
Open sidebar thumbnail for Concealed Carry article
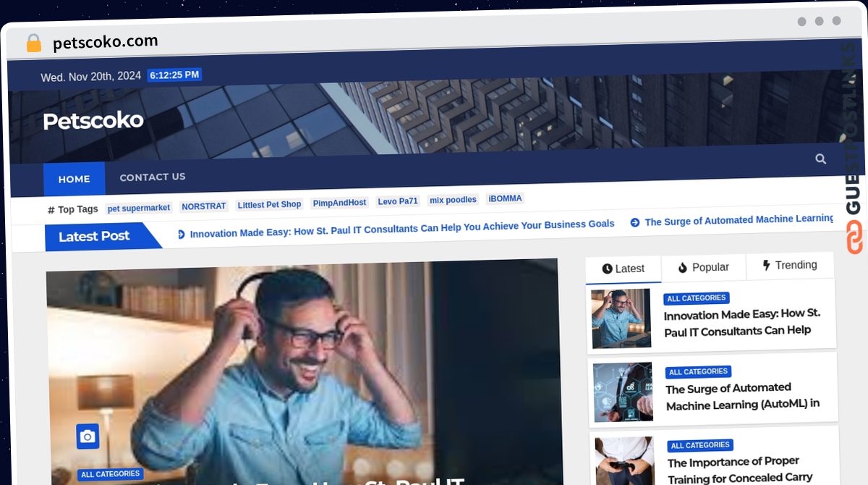[x=625, y=461]
